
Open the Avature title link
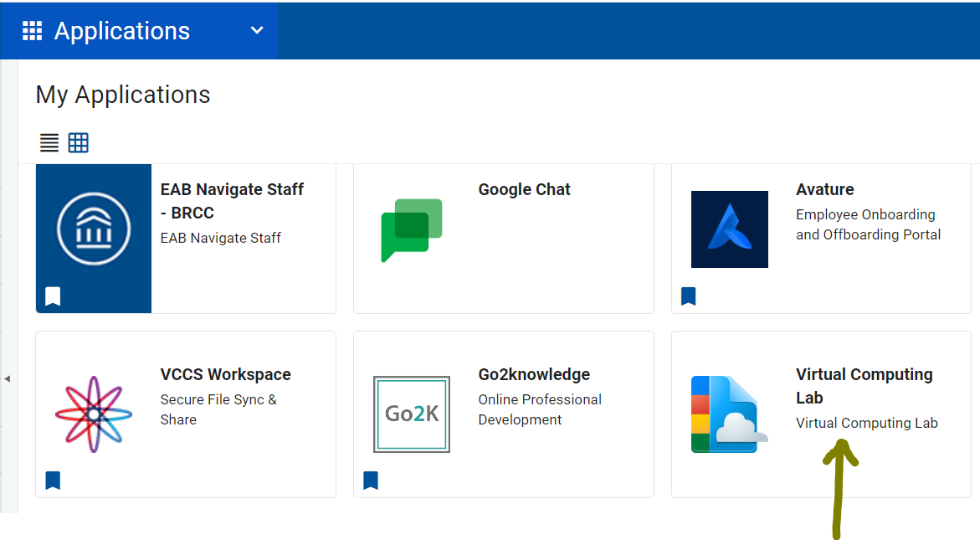tap(824, 189)
